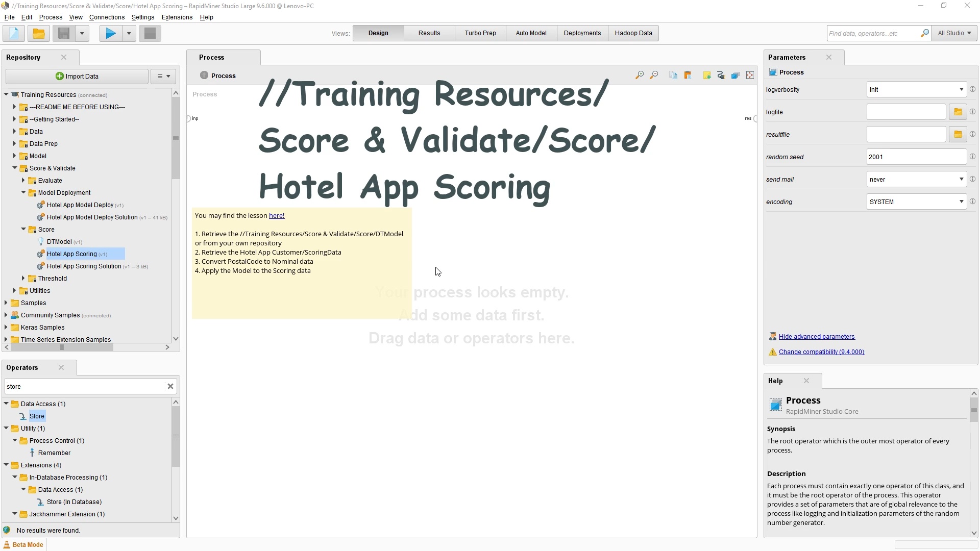Image resolution: width=980 pixels, height=551 pixels.
Task: Zoom in on the process canvas
Action: point(639,76)
